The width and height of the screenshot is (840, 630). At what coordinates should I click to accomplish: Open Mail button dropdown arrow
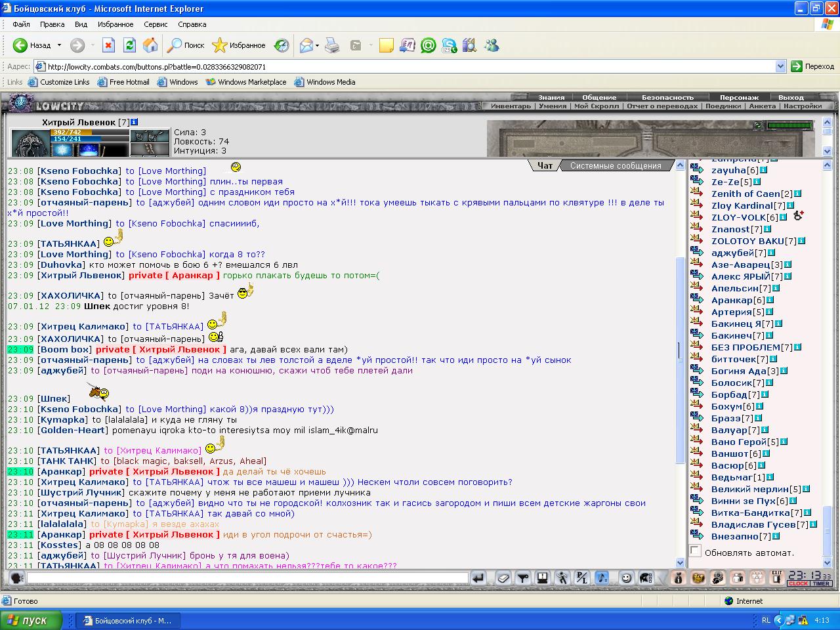point(318,45)
